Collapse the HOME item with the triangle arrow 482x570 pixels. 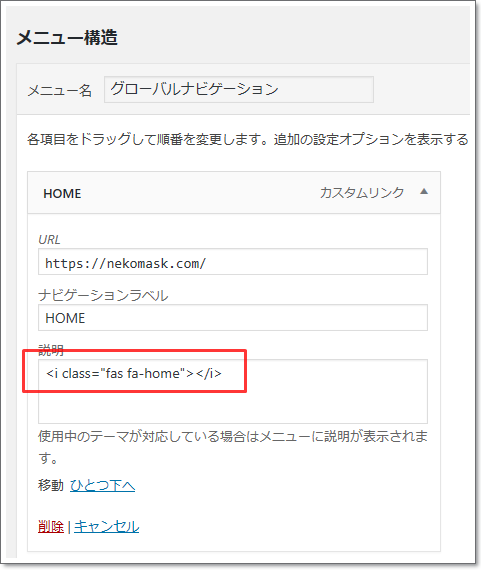point(424,192)
